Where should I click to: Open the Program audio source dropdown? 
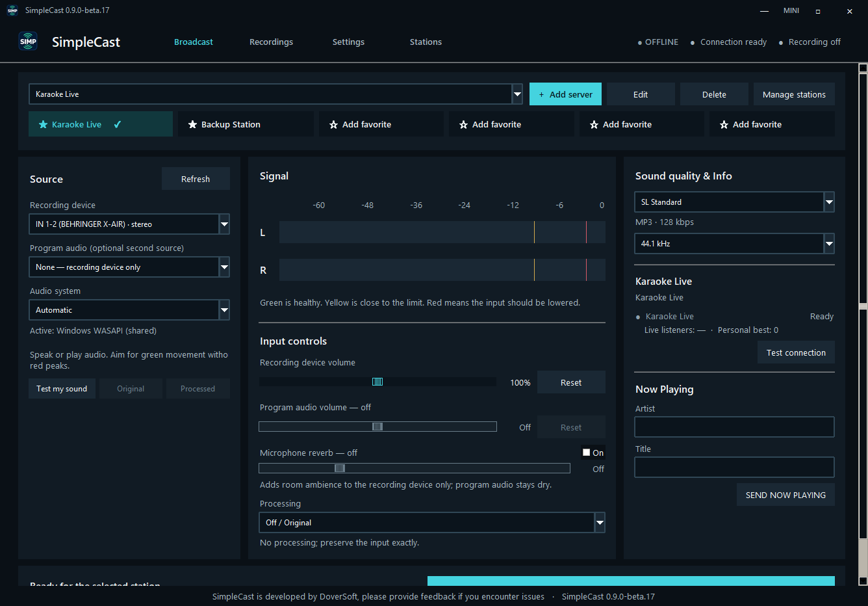224,267
